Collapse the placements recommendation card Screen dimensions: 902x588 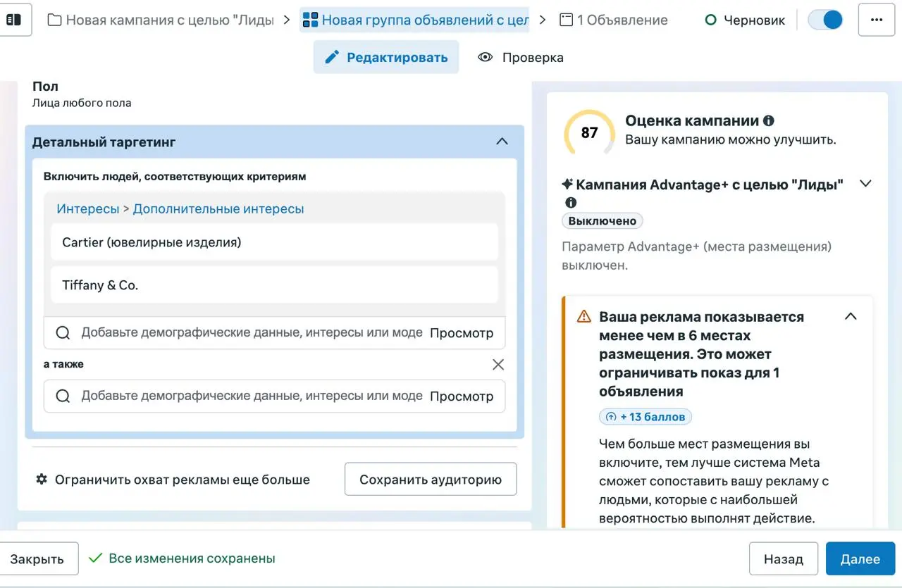pos(851,316)
